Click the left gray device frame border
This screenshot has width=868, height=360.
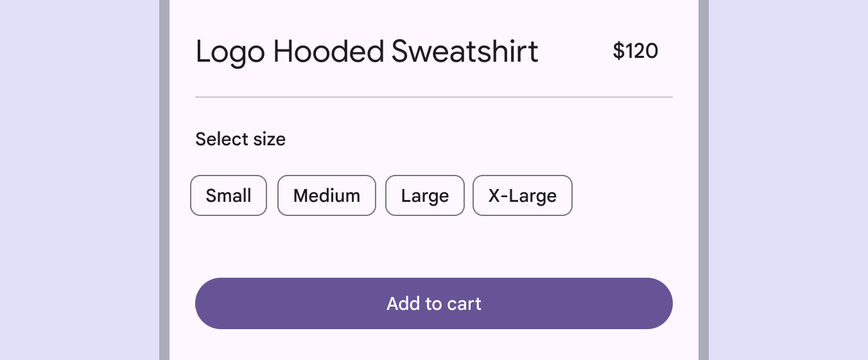coord(164,180)
